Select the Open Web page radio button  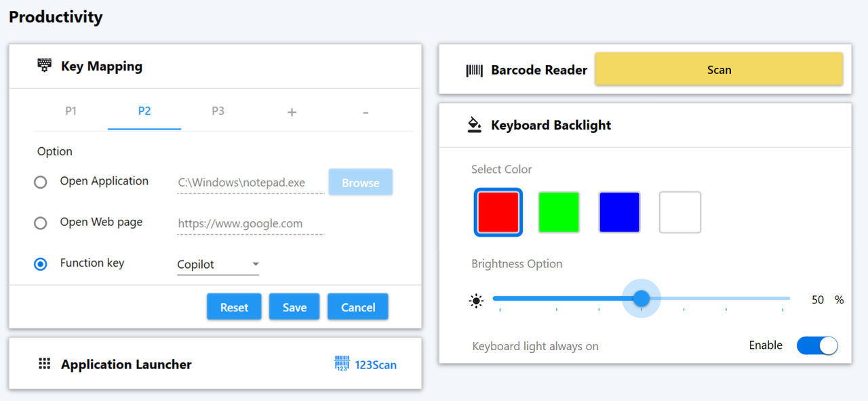41,223
